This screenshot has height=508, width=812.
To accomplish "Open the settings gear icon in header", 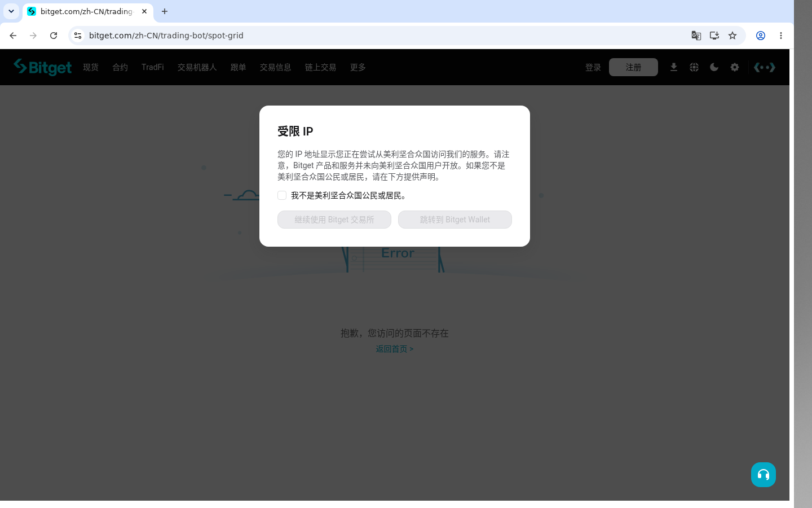I will pos(735,67).
